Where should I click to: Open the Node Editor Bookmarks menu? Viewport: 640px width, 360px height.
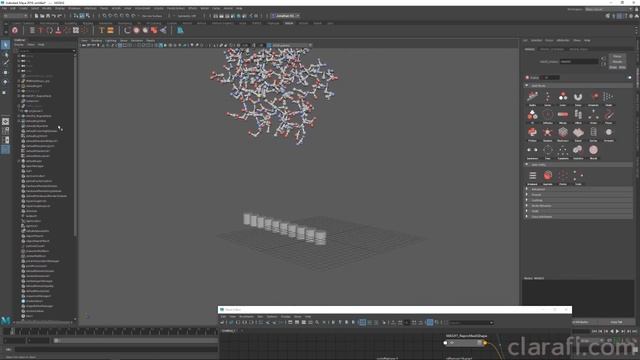tap(247, 316)
